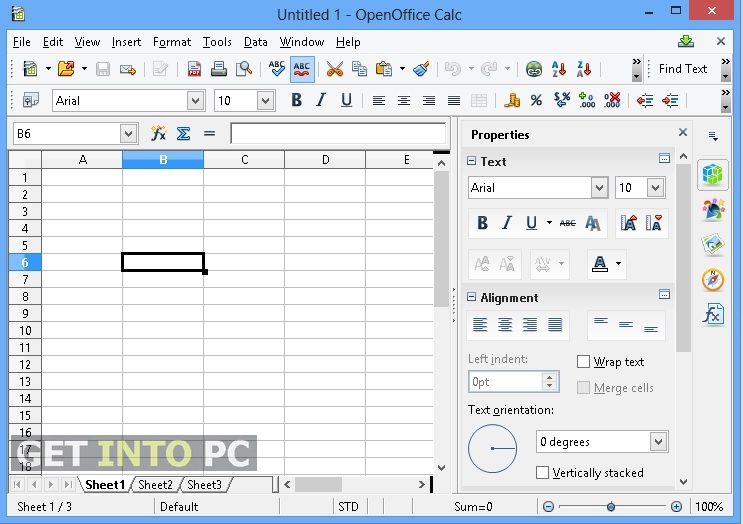Click Delete Decimal Place icon
This screenshot has width=743, height=524.
tap(612, 100)
